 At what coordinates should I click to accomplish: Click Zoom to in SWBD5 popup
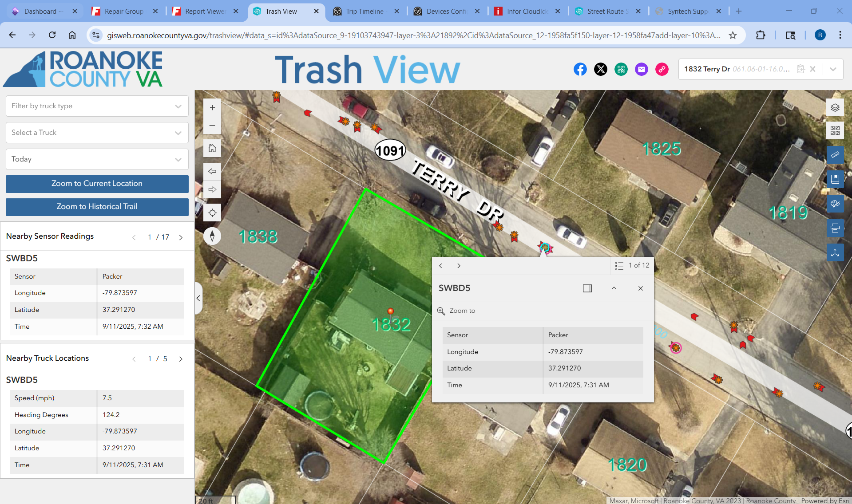point(456,311)
